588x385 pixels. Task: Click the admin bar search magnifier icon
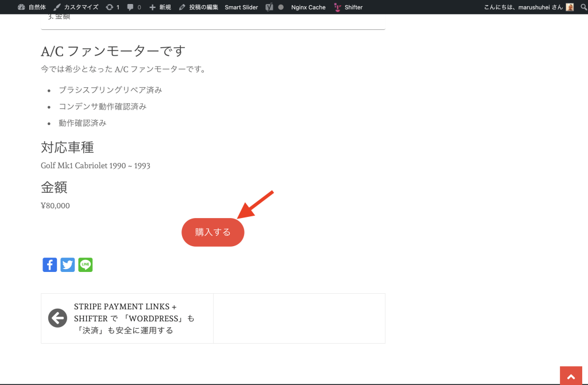tap(581, 7)
